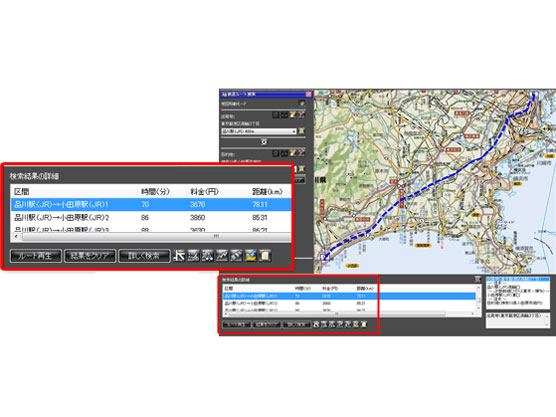Screen dimensions: 556x417
Task: Click yellow pencil icon in destination row
Action: tap(293, 153)
